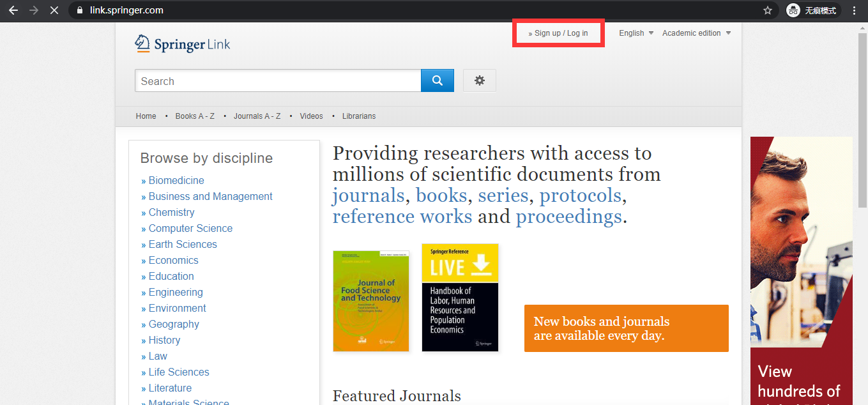Viewport: 868px width, 405px height.
Task: Expand the English language dropdown
Action: point(636,33)
